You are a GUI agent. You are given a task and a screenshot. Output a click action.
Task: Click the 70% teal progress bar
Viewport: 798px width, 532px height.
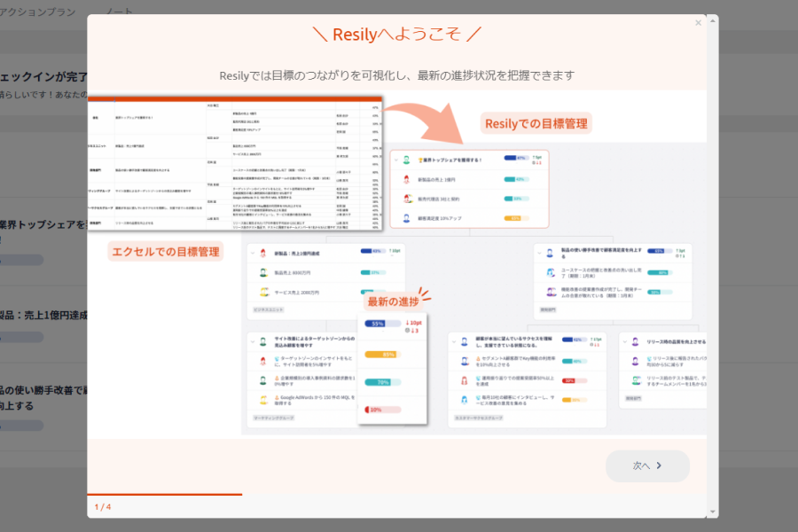click(383, 382)
